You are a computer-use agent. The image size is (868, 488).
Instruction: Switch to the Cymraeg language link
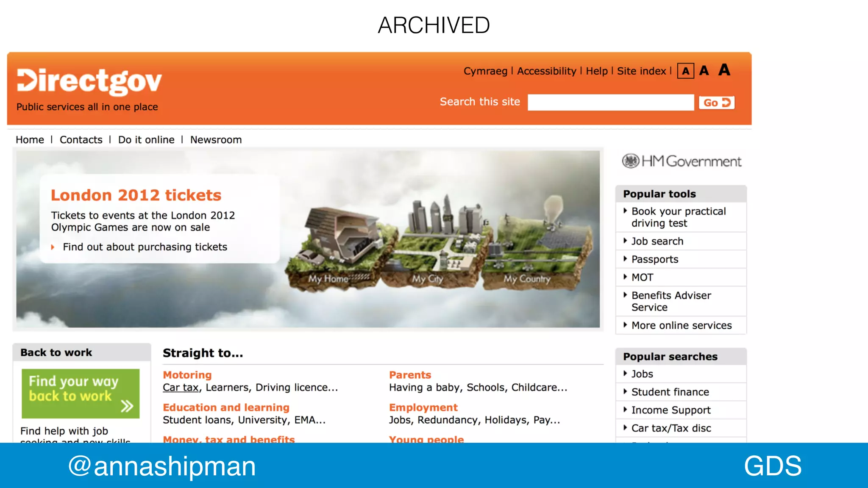tap(485, 71)
